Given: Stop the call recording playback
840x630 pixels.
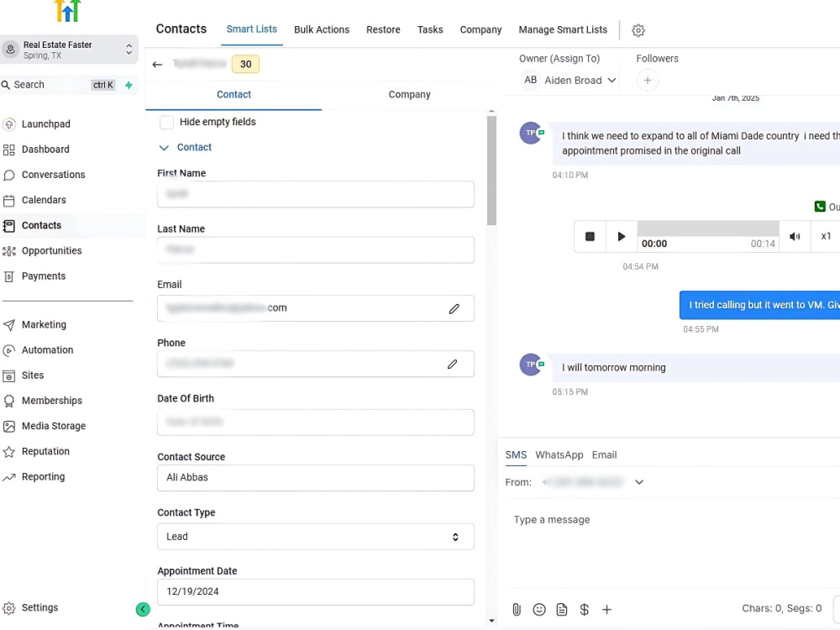Looking at the screenshot, I should point(590,236).
